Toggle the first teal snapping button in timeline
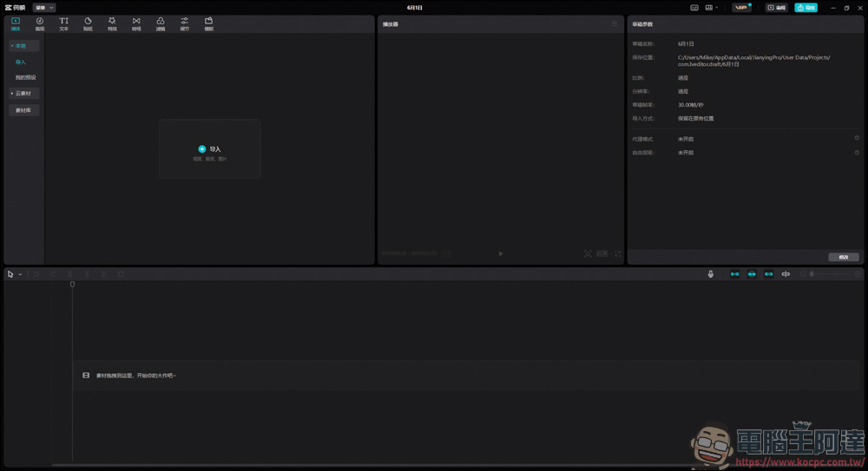 (x=734, y=274)
